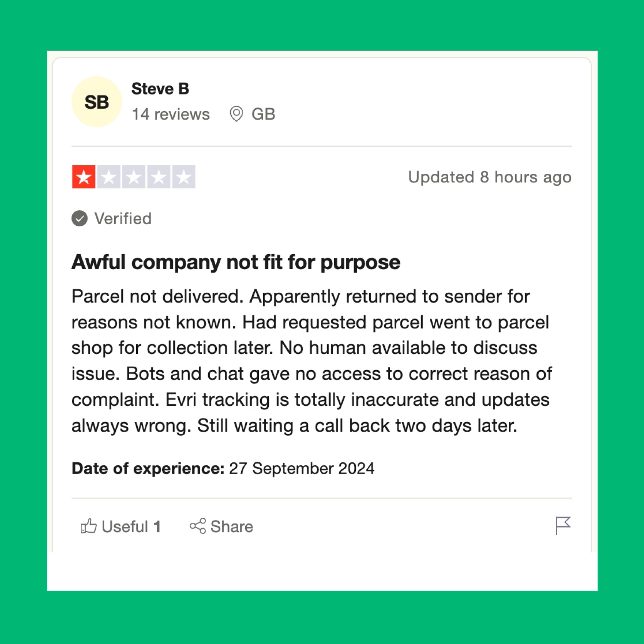The image size is (644, 644).
Task: Click the thumbs-up Useful icon
Action: coord(89,526)
